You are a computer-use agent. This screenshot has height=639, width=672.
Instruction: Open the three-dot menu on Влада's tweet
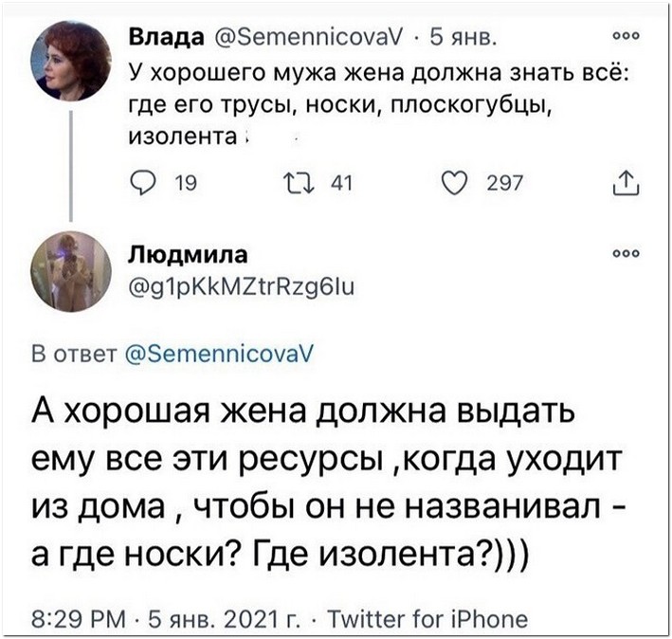coord(627,36)
